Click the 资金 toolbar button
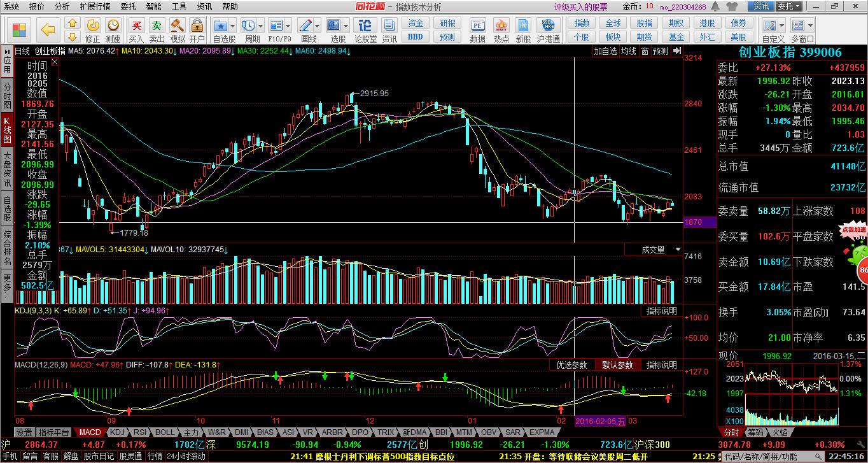Image resolution: width=868 pixels, height=463 pixels. pos(416,24)
